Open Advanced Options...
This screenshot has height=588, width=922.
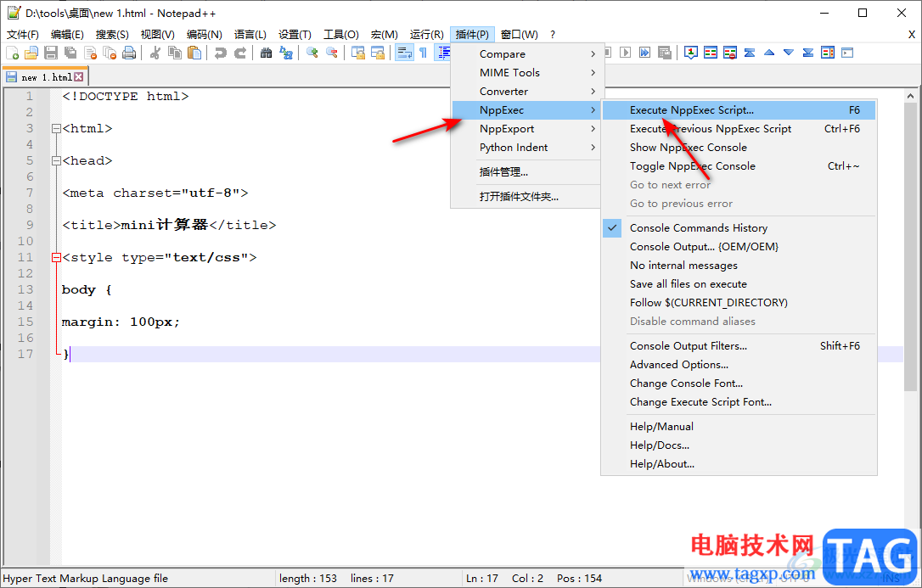pos(739,366)
